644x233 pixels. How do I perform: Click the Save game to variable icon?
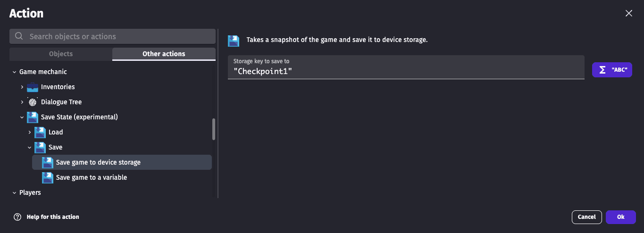48,177
